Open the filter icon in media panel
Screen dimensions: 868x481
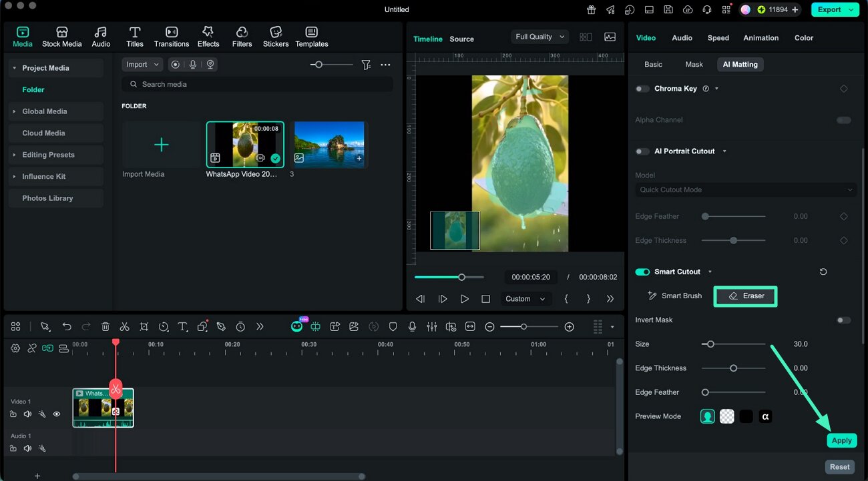pos(366,65)
